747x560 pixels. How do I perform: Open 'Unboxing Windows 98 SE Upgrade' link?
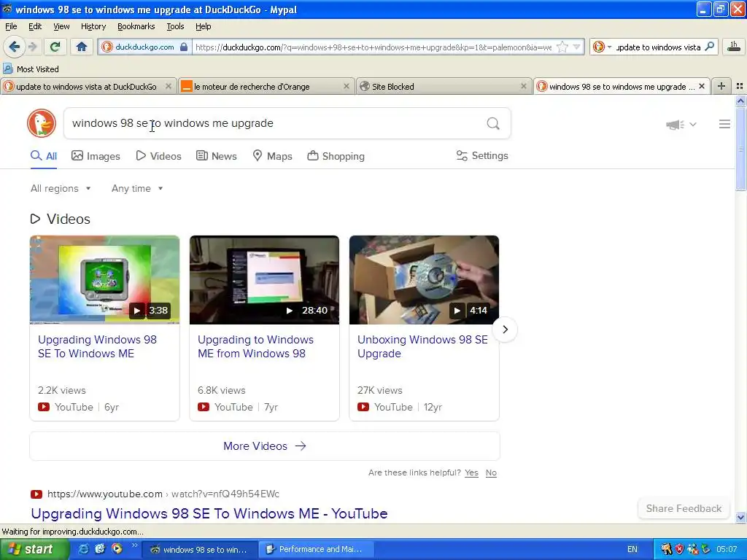pyautogui.click(x=422, y=346)
